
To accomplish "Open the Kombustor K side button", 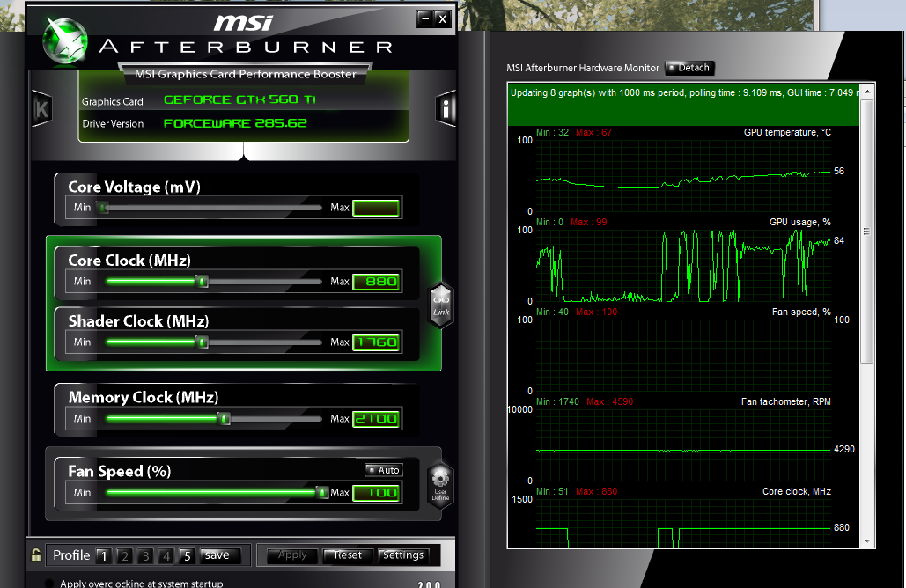I will click(x=41, y=108).
